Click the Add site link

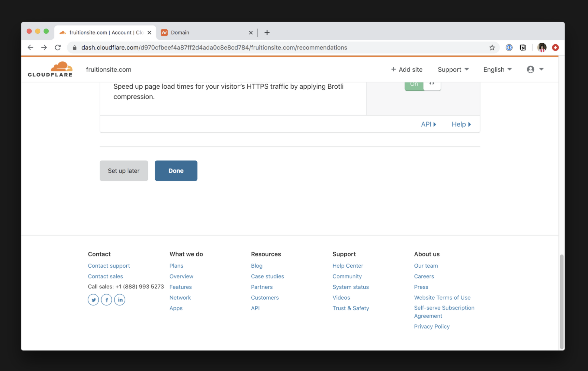[x=407, y=69]
